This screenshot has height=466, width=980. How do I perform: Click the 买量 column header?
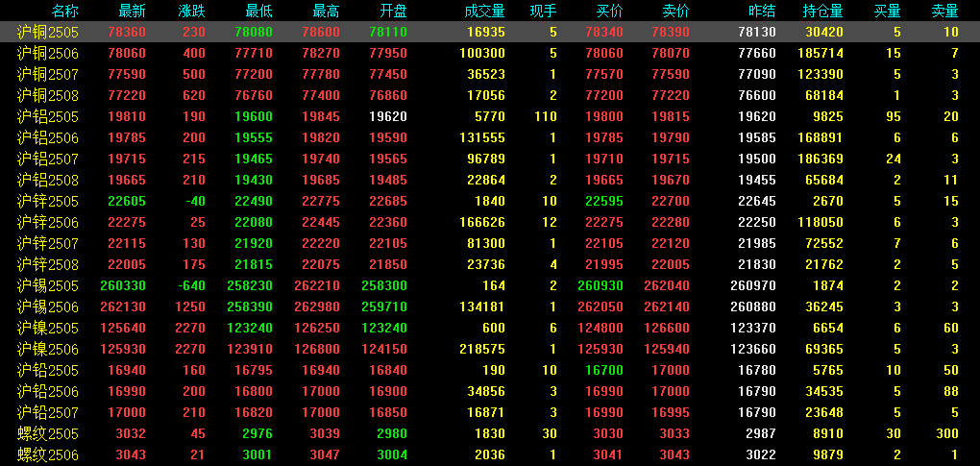(x=888, y=11)
